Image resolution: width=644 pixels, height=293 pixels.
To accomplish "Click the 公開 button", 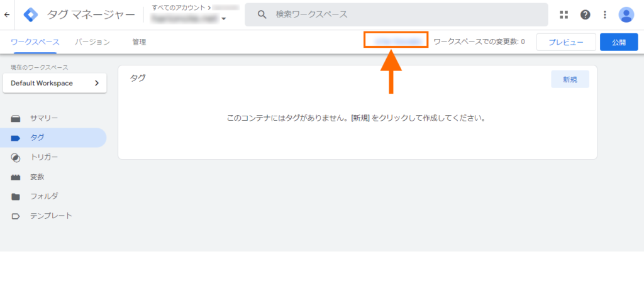I will coord(619,42).
